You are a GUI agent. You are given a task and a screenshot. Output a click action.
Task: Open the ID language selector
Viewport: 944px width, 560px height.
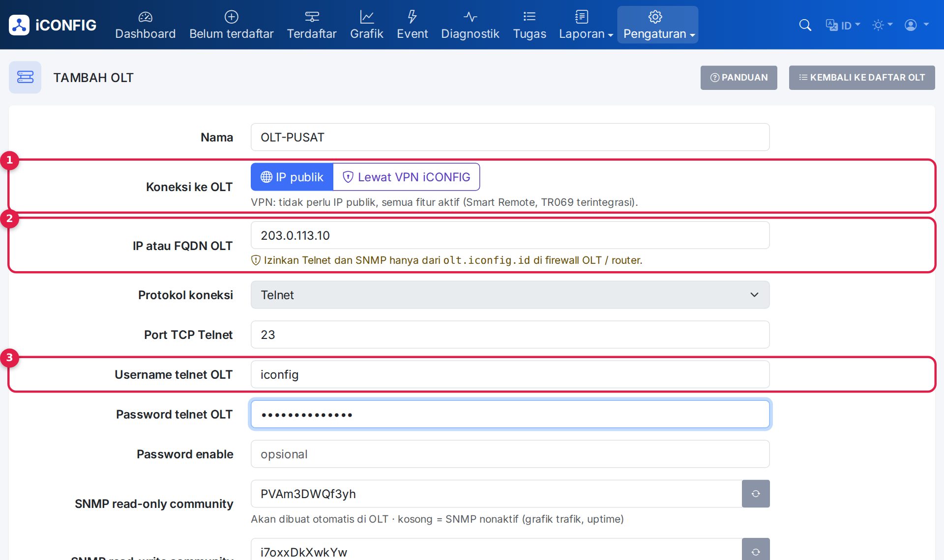[x=843, y=25]
